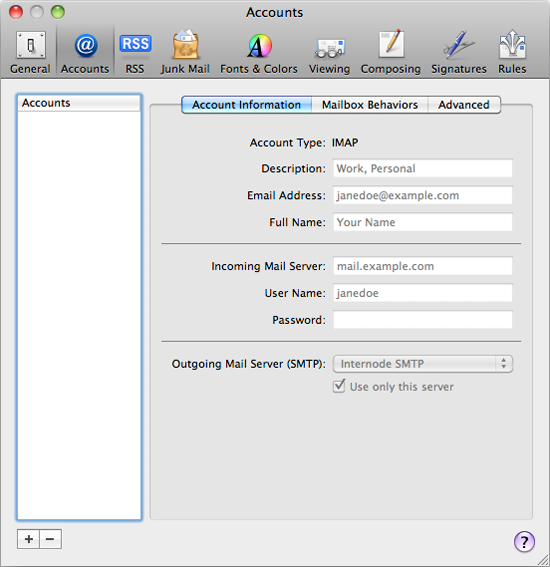Image resolution: width=550 pixels, height=567 pixels.
Task: Open the RSS preferences pane
Action: (135, 52)
